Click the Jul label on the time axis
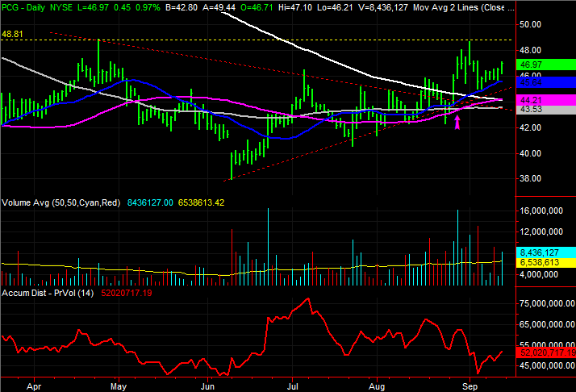 point(292,386)
